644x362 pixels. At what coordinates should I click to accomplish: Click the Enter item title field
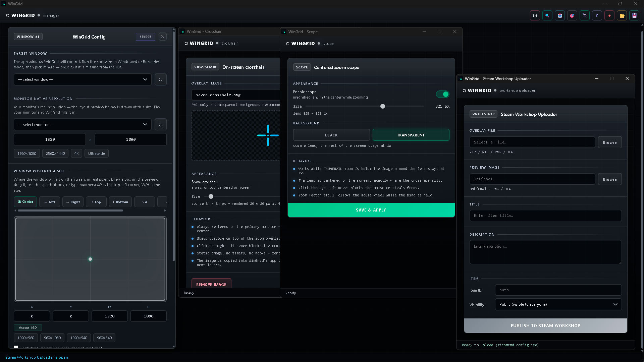click(x=545, y=216)
